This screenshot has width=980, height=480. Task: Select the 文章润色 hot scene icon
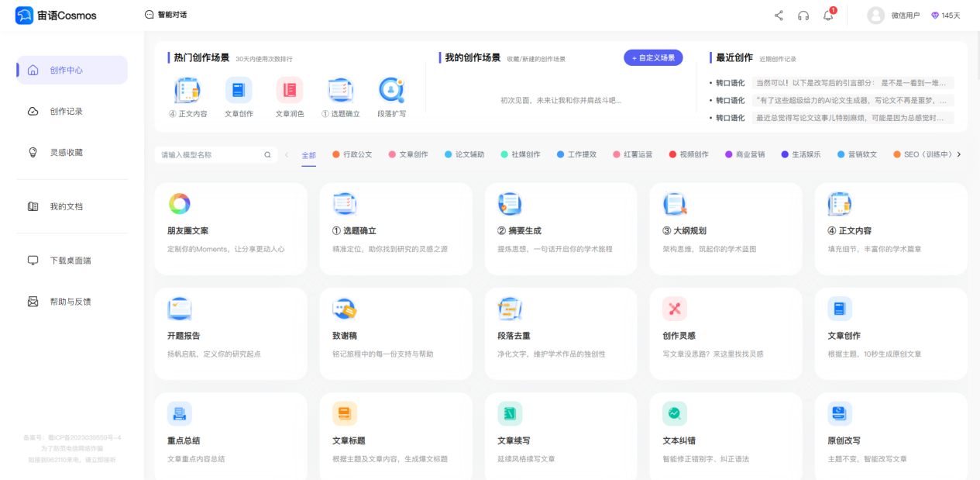coord(290,90)
